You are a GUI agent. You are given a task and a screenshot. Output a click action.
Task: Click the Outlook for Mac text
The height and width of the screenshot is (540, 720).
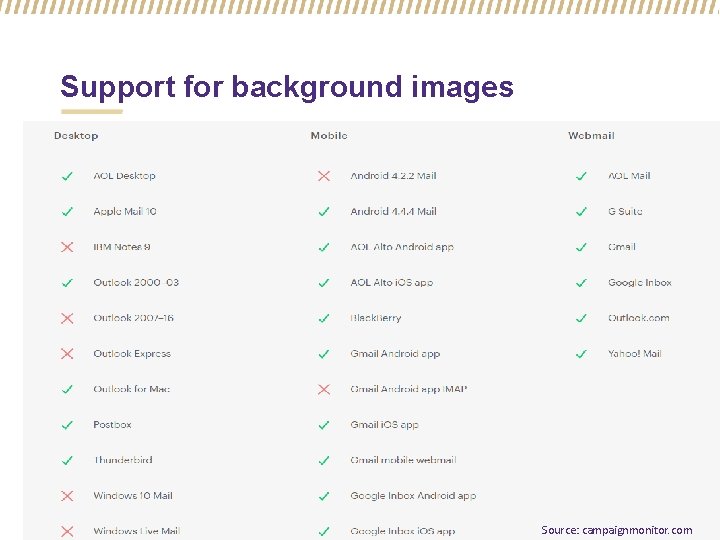coord(132,389)
